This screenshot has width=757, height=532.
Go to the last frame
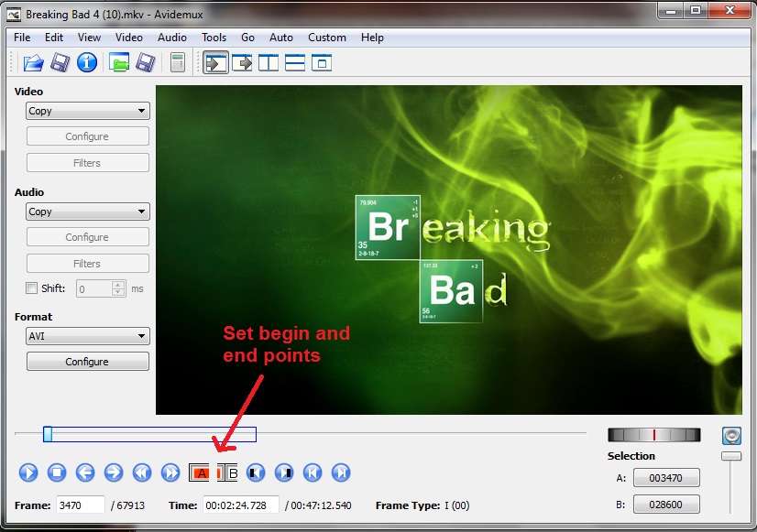click(x=341, y=472)
